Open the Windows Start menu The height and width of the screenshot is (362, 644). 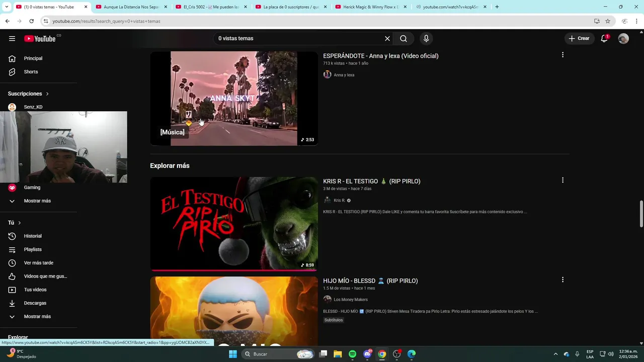click(x=232, y=354)
